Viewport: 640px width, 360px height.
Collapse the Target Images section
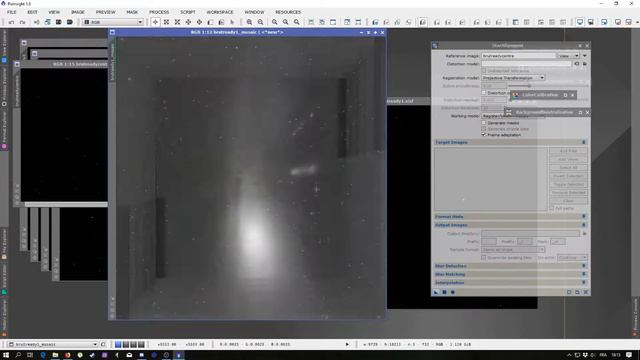point(583,142)
